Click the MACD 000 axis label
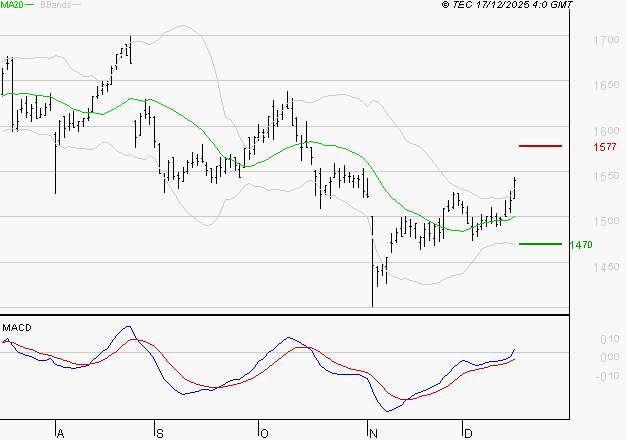Viewport: 627px width, 440px height. [x=610, y=357]
